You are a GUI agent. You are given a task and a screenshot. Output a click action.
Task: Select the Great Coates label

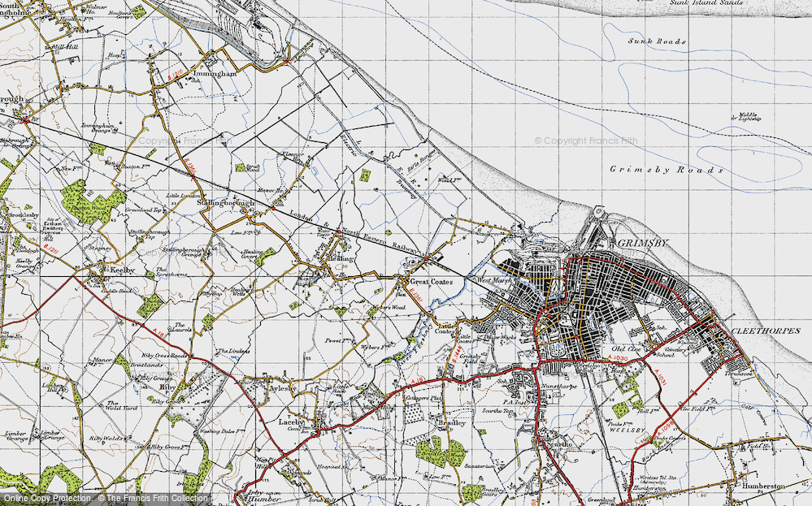[x=432, y=282]
